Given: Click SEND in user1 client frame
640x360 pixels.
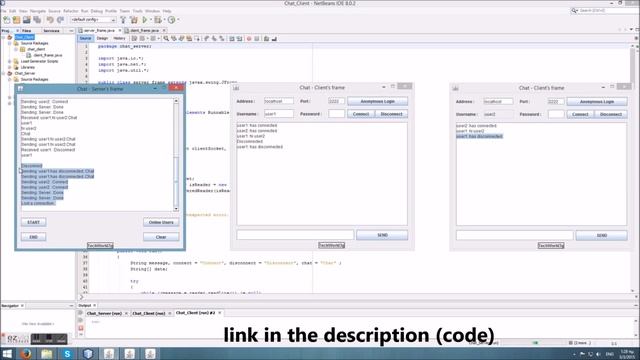Looking at the screenshot, I should [382, 235].
